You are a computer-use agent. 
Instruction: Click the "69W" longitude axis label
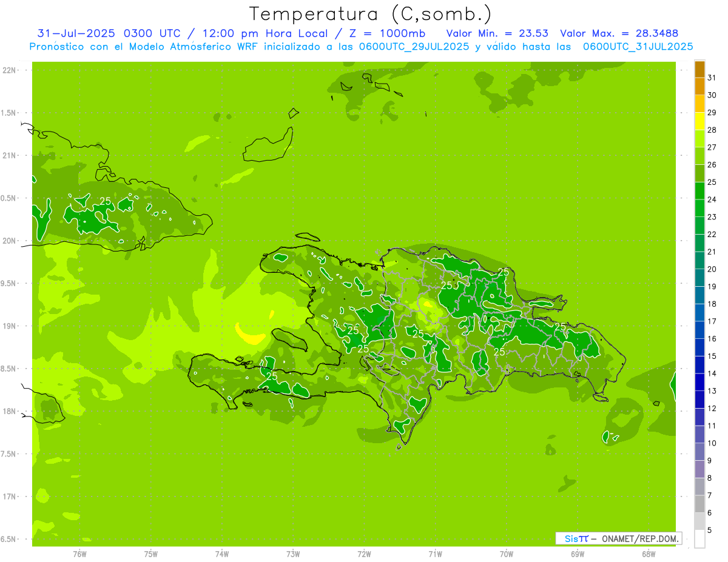point(577,554)
